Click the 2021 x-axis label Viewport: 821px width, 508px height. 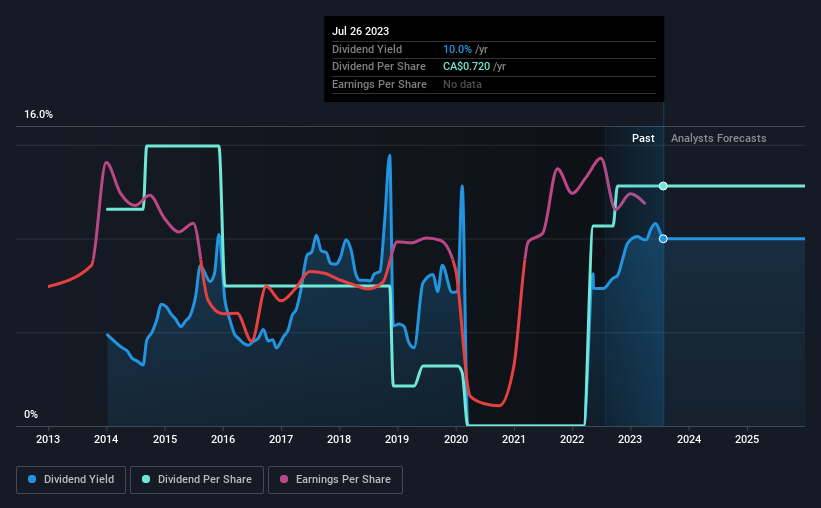point(514,439)
